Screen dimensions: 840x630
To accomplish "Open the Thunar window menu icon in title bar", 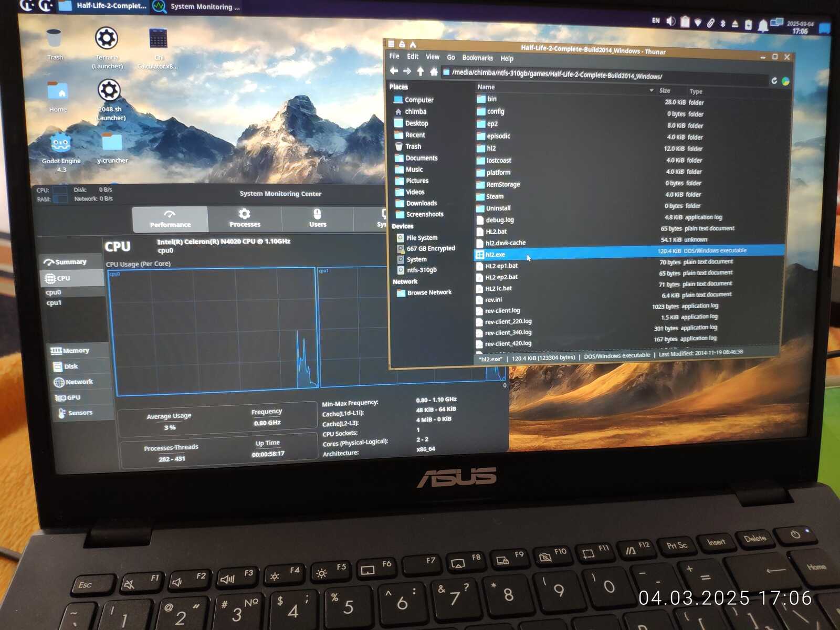I will tap(391, 44).
